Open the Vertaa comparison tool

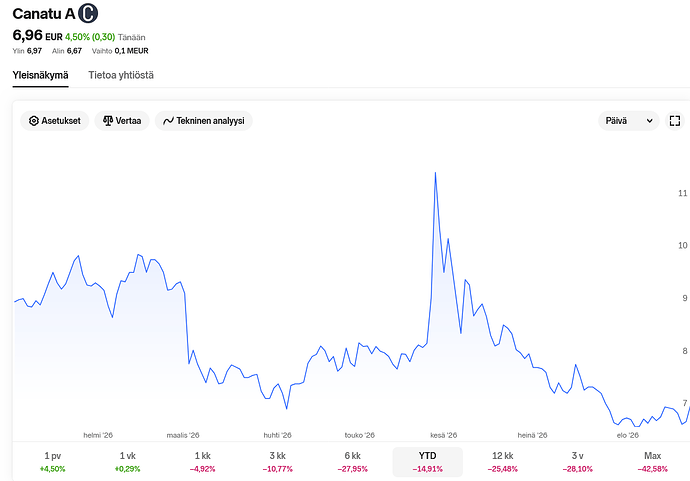click(x=122, y=121)
